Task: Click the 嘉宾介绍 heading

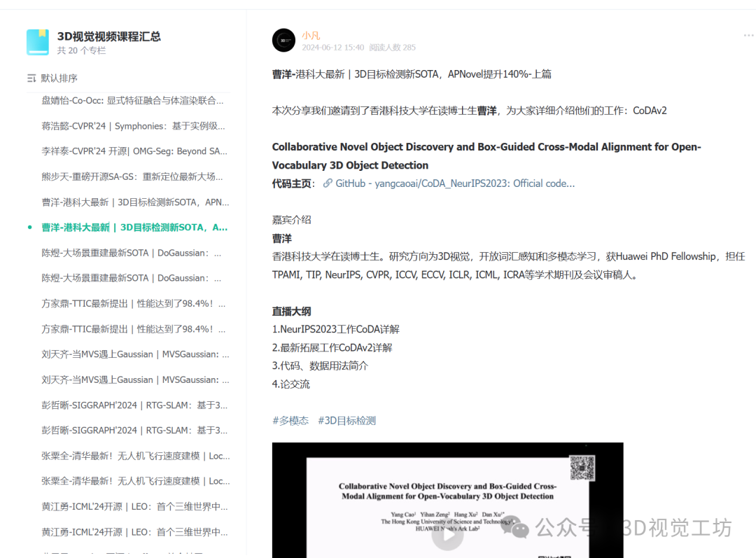Action: click(292, 220)
